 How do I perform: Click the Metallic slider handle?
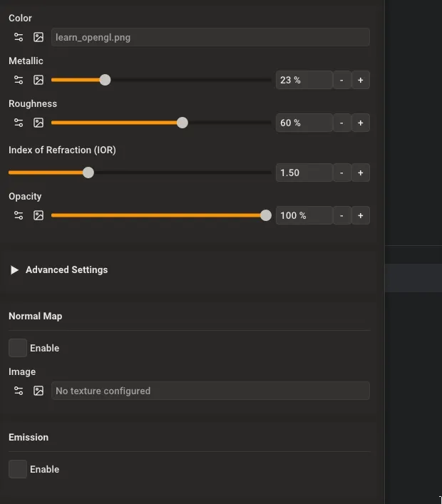(x=105, y=80)
